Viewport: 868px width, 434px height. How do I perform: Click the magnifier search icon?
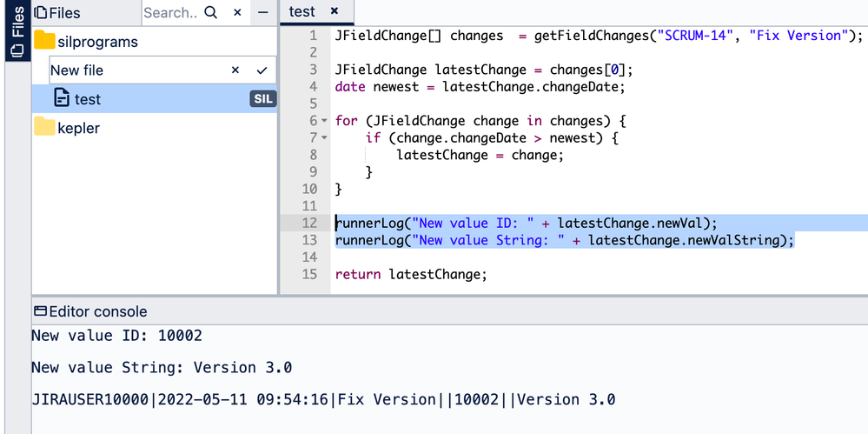tap(211, 12)
